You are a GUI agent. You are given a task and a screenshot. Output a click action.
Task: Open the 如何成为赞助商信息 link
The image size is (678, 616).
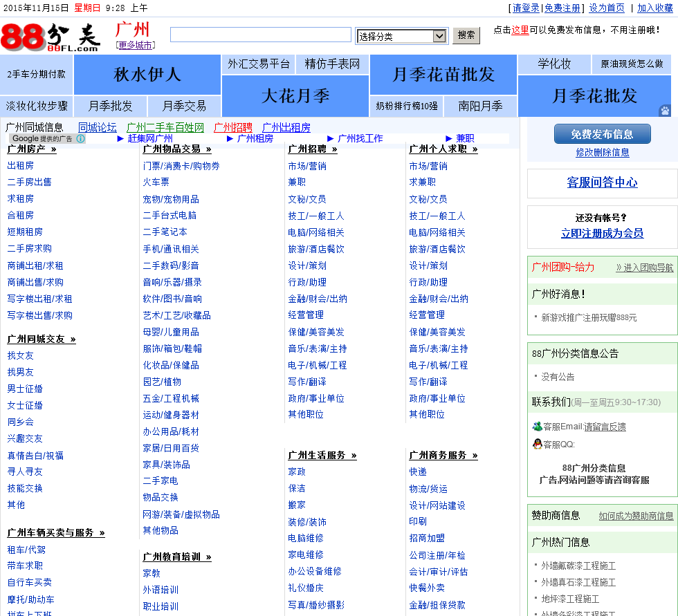636,516
